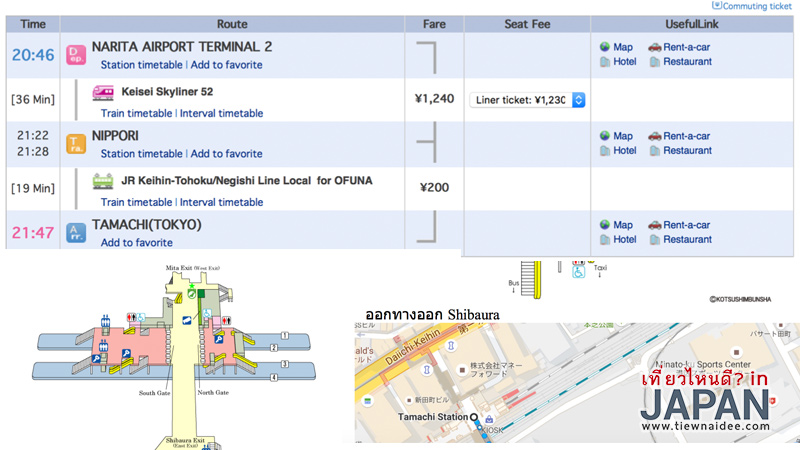Open Train timetable for Keisei Skyliner 52
800x450 pixels.
pos(136,113)
